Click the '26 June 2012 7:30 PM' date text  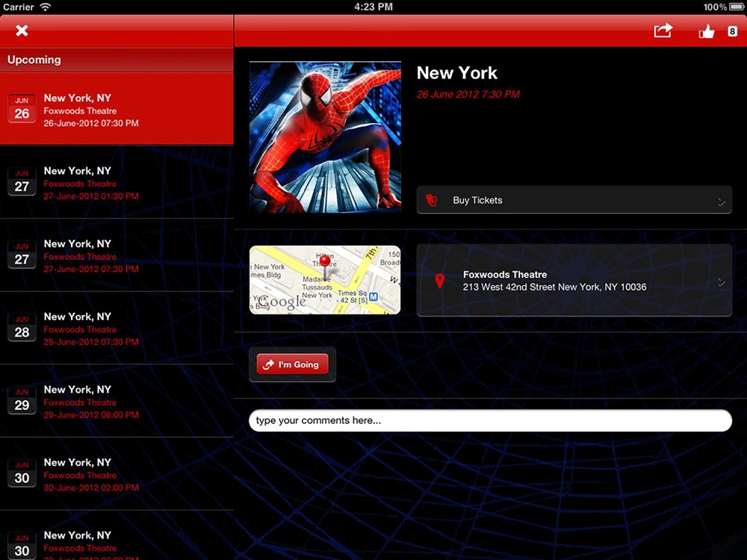[x=468, y=94]
